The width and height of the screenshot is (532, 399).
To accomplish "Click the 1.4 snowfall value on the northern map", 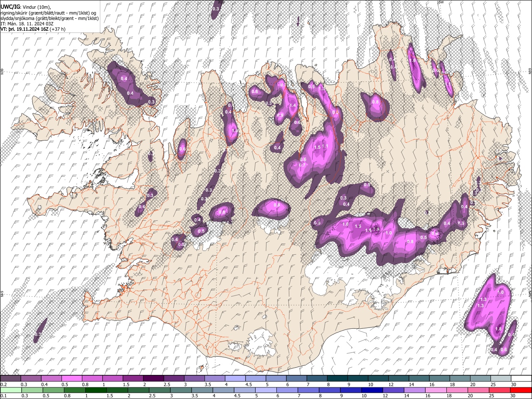I will (293, 106).
